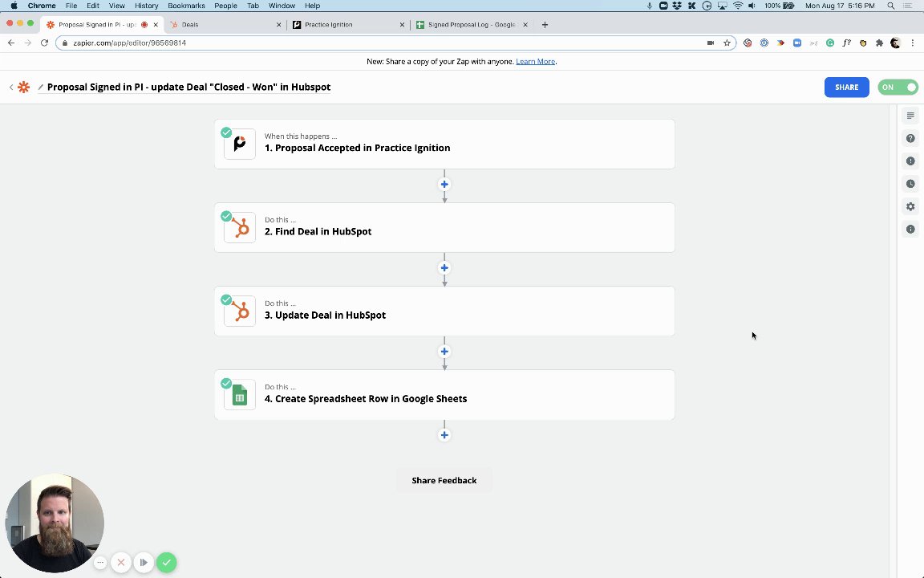Open the Chrome History menu
Image resolution: width=924 pixels, height=578 pixels.
coord(146,6)
